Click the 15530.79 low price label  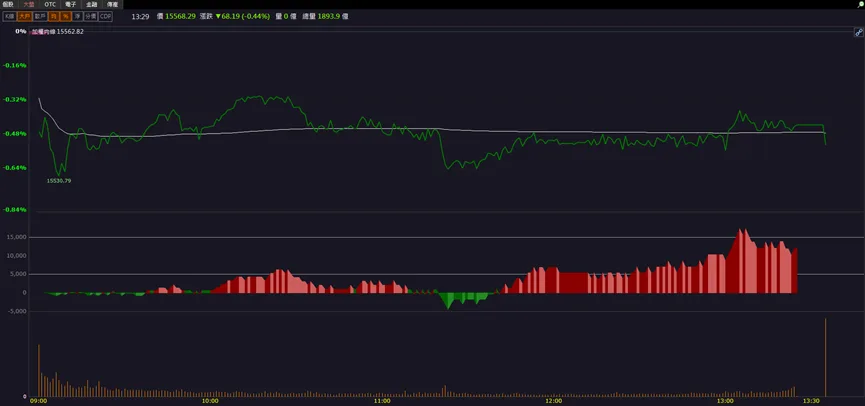click(59, 180)
